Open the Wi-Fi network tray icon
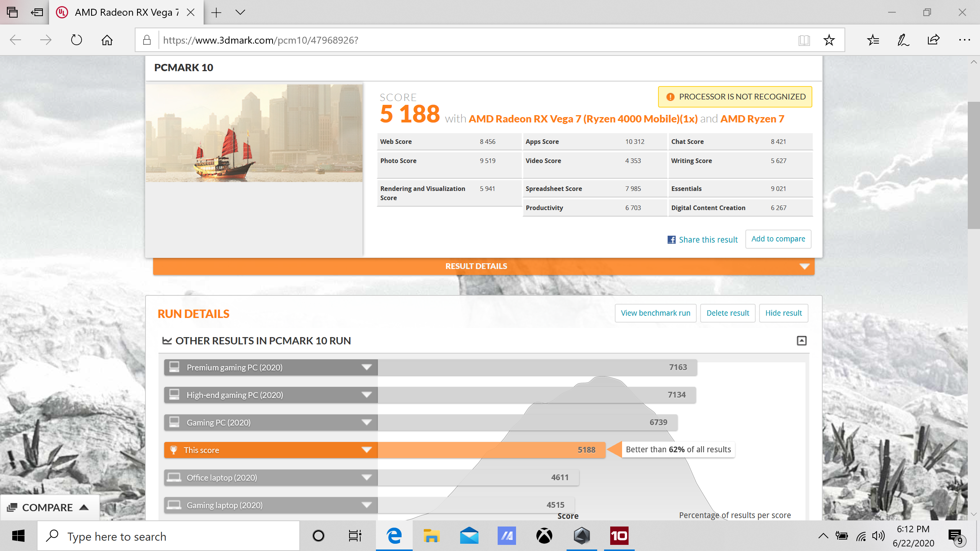The width and height of the screenshot is (980, 551). [x=861, y=536]
